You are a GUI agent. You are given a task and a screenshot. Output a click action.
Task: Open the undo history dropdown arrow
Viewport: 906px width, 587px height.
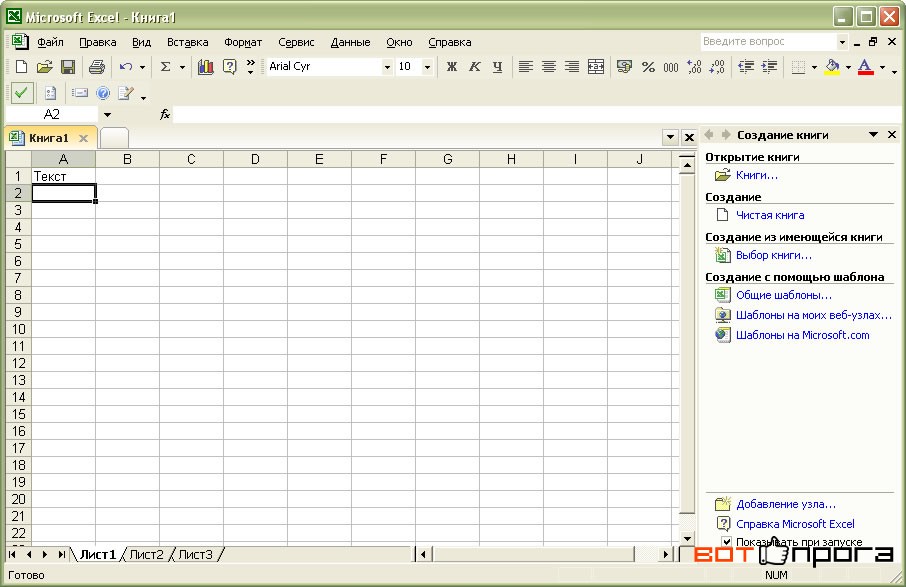click(x=142, y=67)
